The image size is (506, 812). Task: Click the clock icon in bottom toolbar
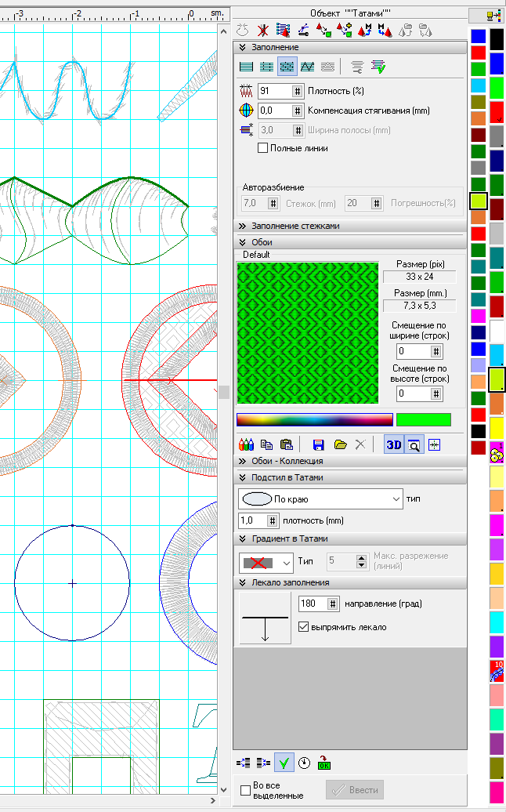tap(304, 763)
